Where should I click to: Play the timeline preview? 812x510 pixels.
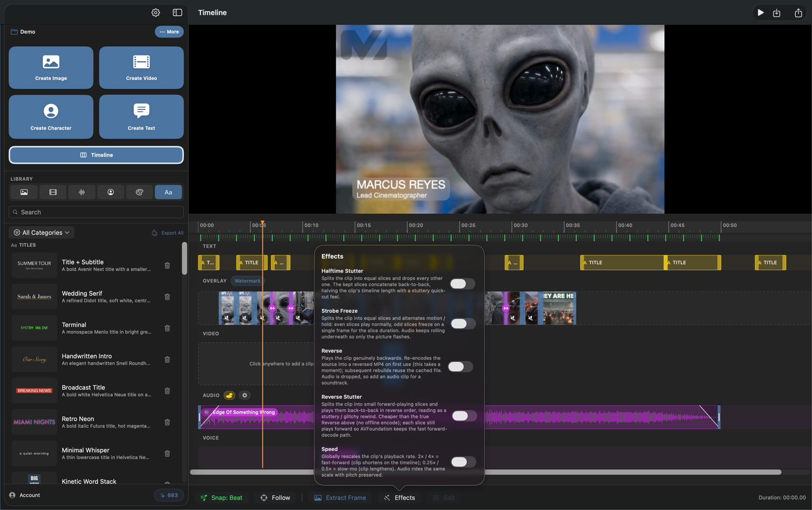[x=760, y=13]
